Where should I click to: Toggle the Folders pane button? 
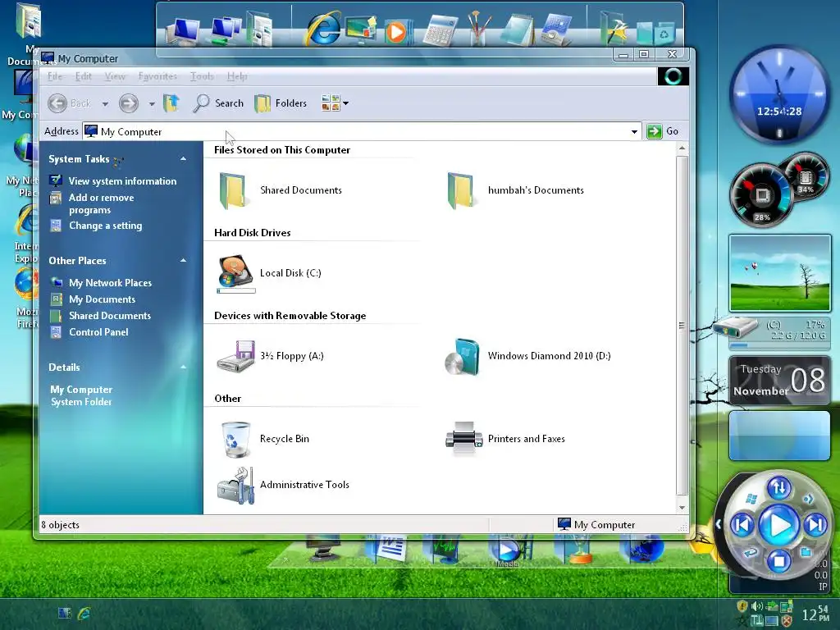[x=281, y=103]
